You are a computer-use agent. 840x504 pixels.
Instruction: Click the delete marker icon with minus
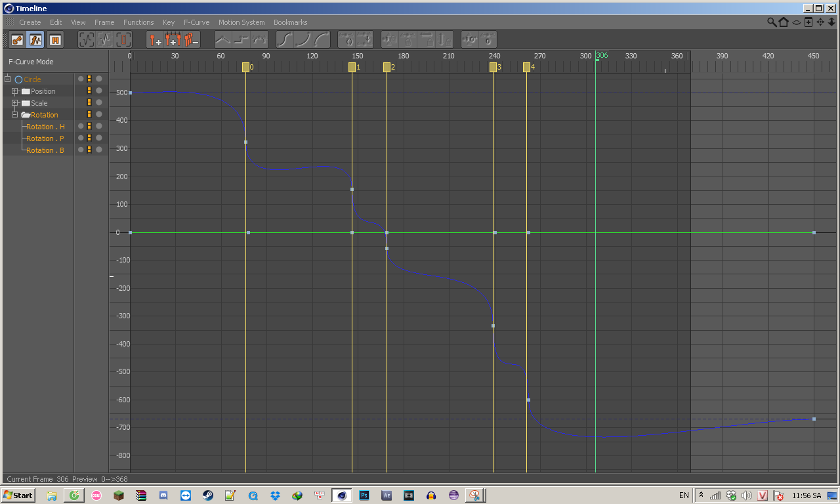(x=191, y=39)
